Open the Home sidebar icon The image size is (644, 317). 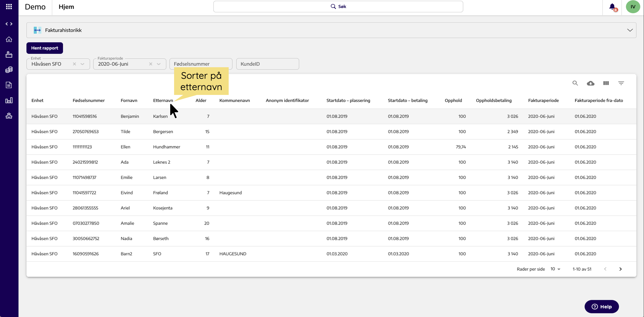(x=9, y=39)
